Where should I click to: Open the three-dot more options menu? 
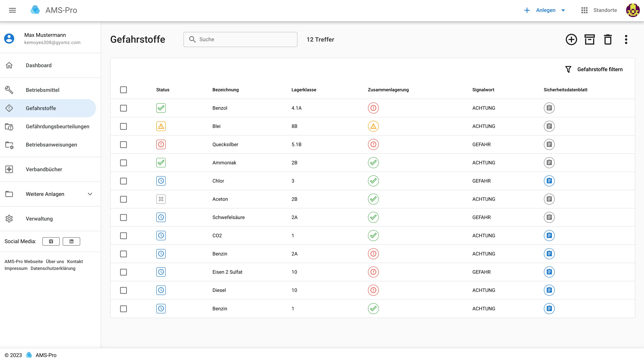pyautogui.click(x=626, y=39)
